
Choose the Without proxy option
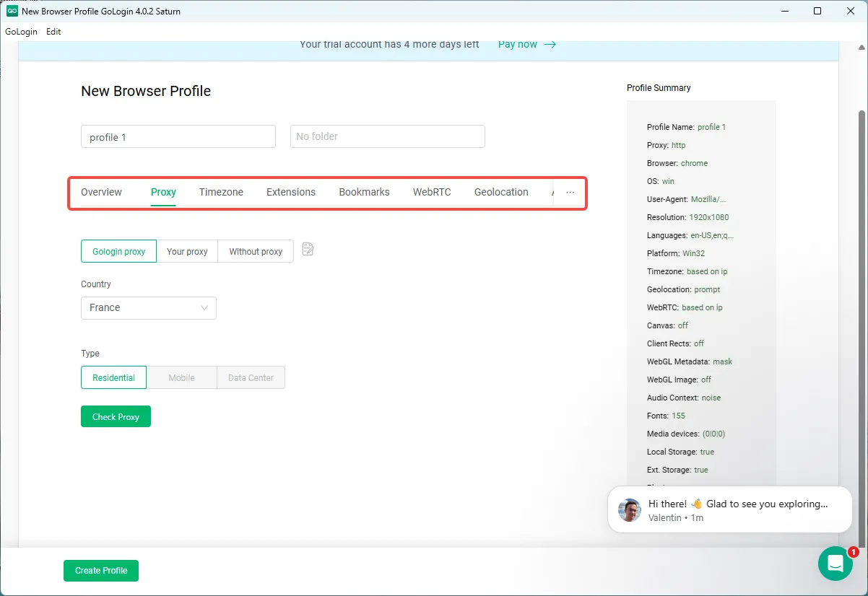point(256,251)
